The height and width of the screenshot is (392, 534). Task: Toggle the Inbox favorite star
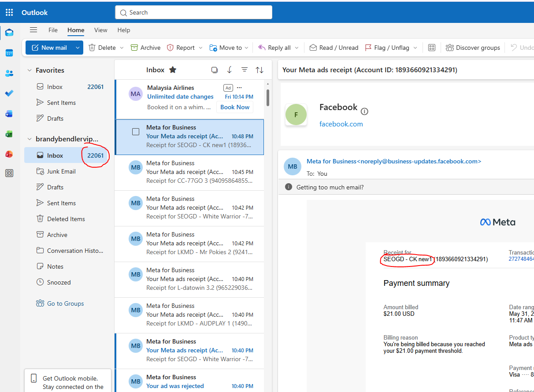click(x=173, y=70)
